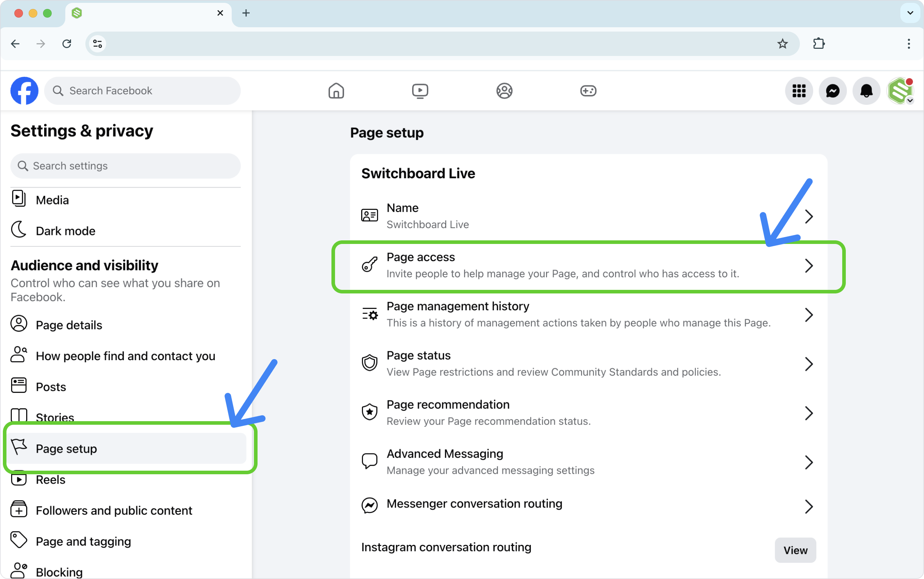Click the Page recommendation star shield icon
The image size is (924, 579).
click(369, 412)
